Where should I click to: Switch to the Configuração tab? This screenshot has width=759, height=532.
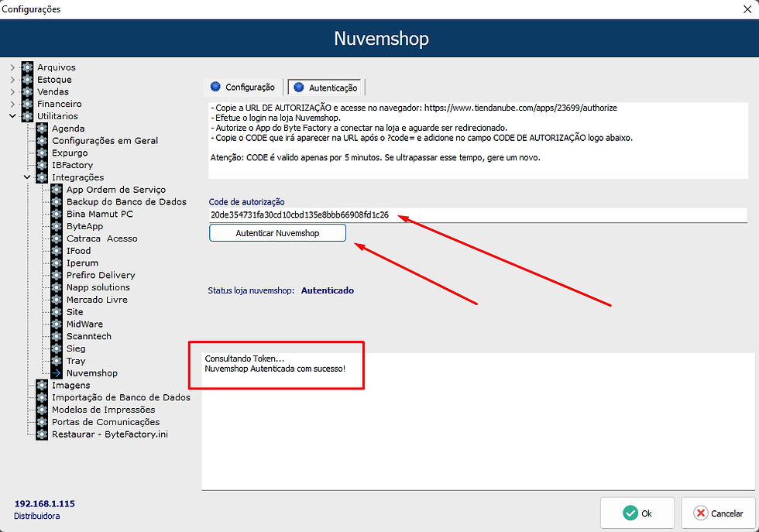(x=242, y=88)
